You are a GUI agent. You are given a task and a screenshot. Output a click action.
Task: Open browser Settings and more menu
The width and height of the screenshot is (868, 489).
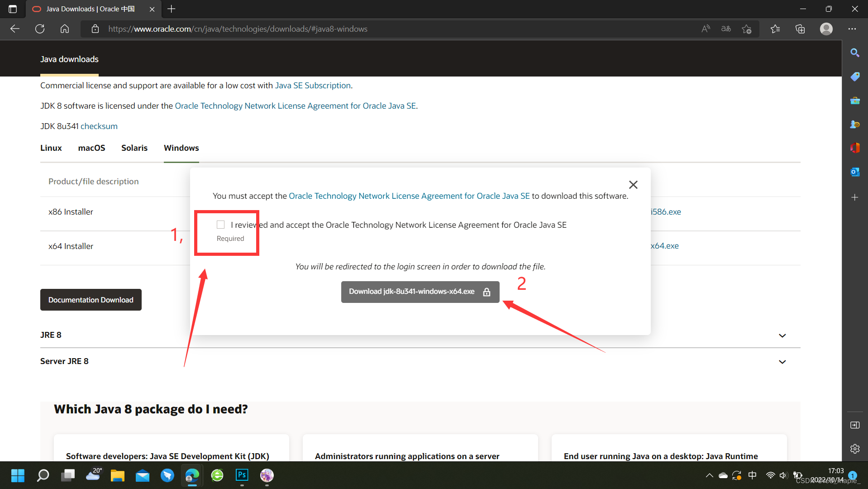click(852, 29)
